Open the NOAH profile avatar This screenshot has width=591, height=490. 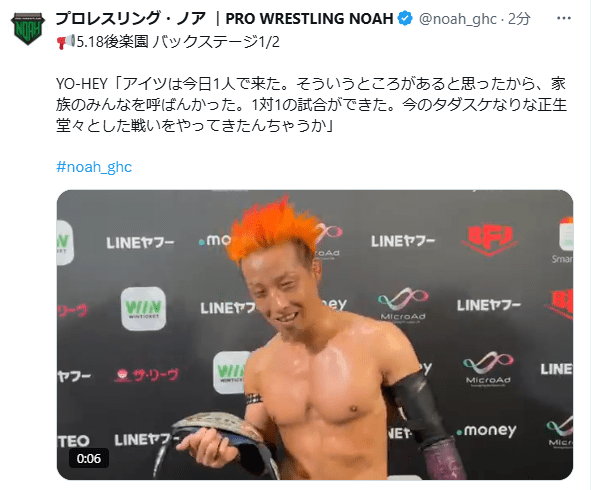click(28, 28)
